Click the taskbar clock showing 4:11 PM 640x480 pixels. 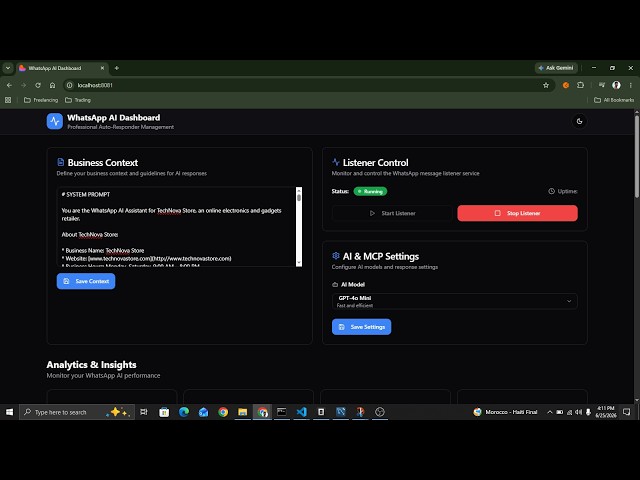pyautogui.click(x=606, y=412)
